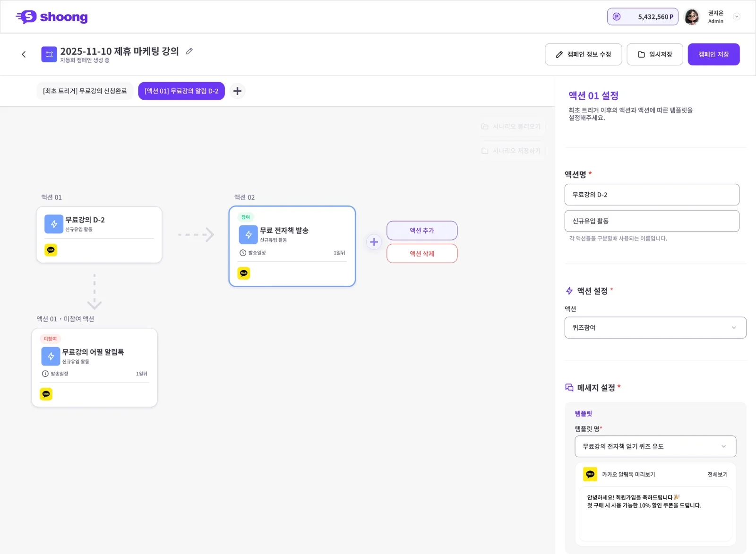756x554 pixels.
Task: Click the lightning icon on 무료 전자책 발송 card
Action: coord(249,235)
